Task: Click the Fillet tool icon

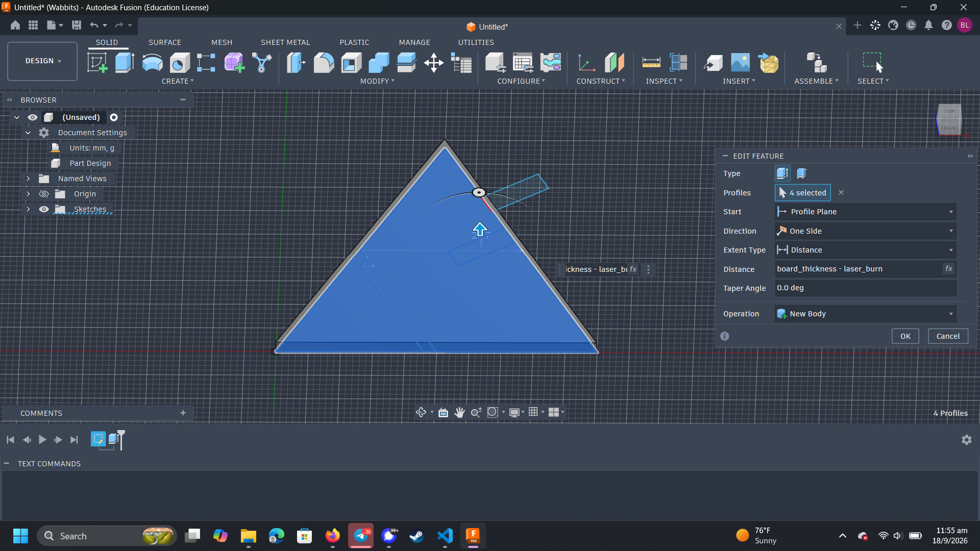Action: tap(324, 63)
